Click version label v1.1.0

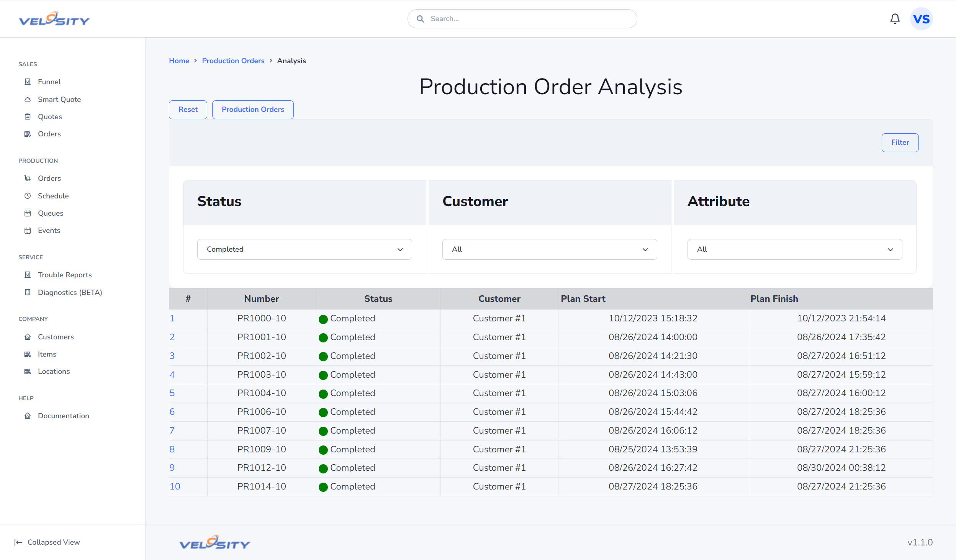(920, 542)
